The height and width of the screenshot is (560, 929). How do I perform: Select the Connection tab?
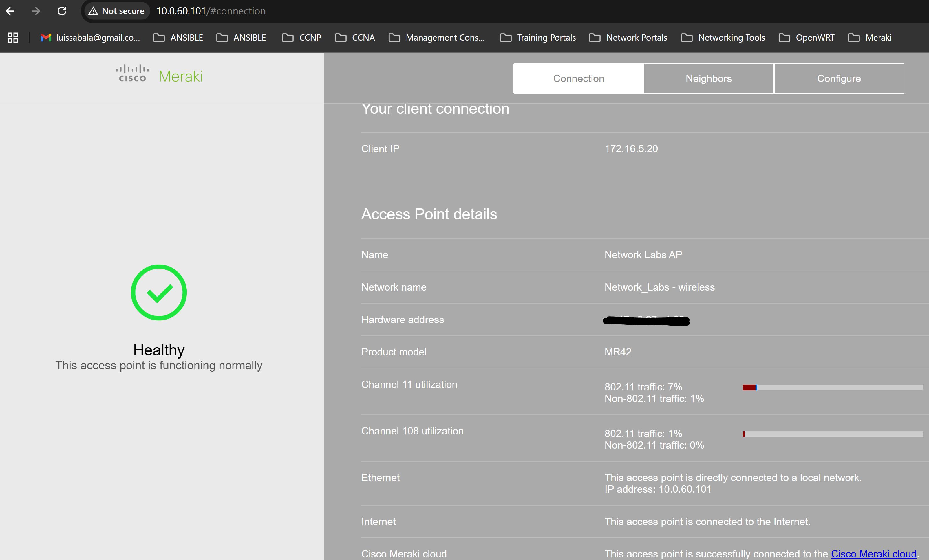(x=578, y=78)
